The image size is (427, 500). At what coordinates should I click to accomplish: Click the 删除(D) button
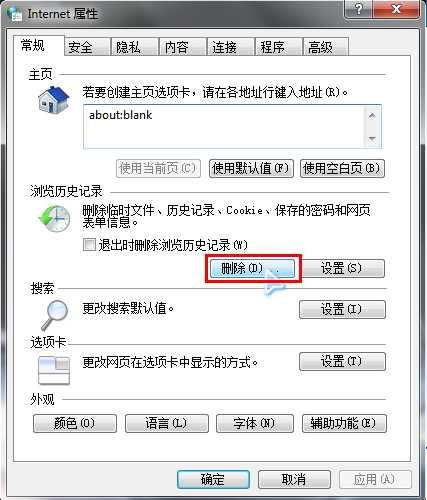click(252, 268)
